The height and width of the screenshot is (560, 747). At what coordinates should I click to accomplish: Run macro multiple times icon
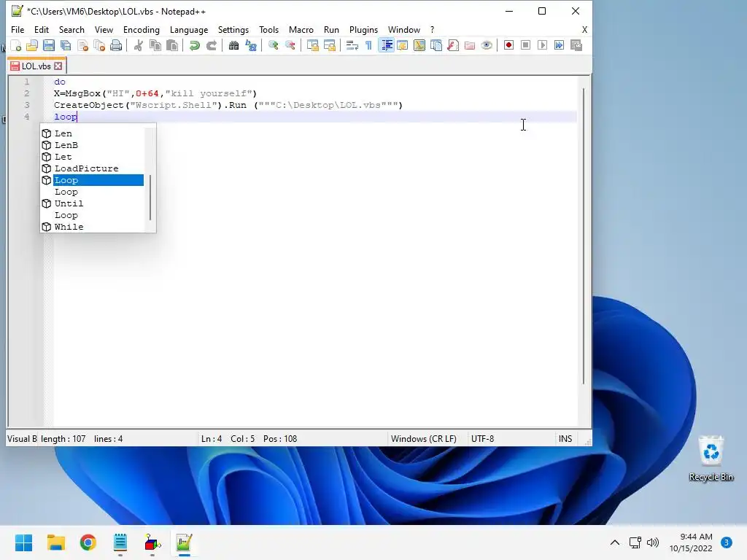point(559,45)
